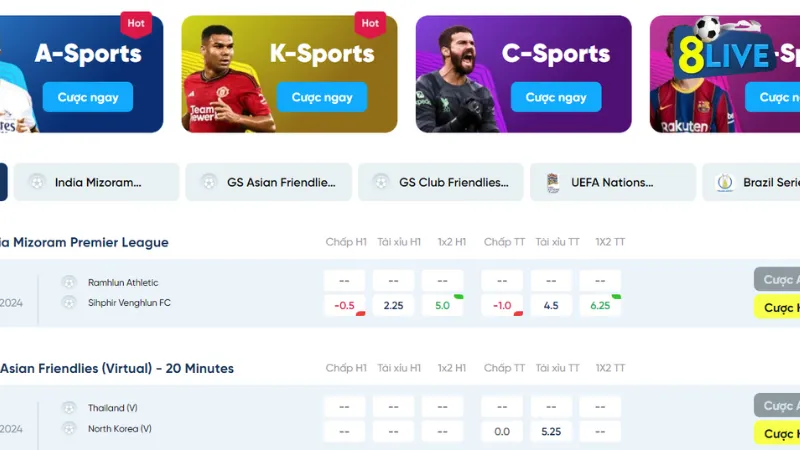This screenshot has height=450, width=800.
Task: Choose 5.25 Tài xỉu TT for North Korea
Action: click(551, 432)
